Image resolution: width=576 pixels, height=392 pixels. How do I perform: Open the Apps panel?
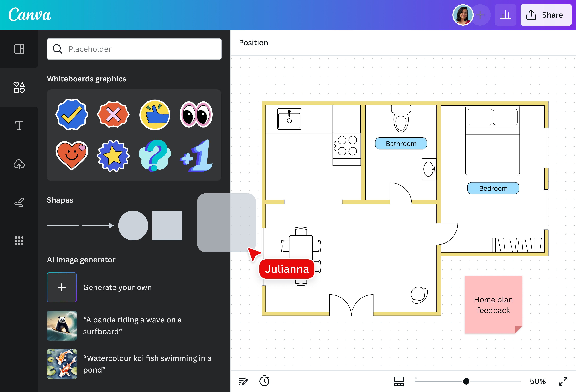click(19, 241)
